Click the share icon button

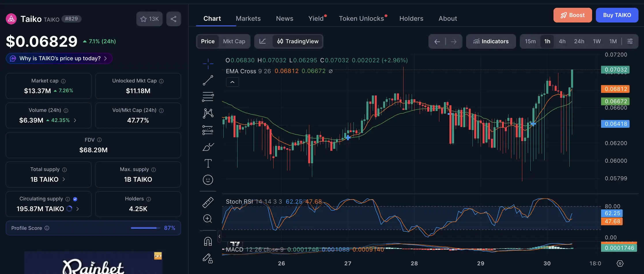pos(174,19)
